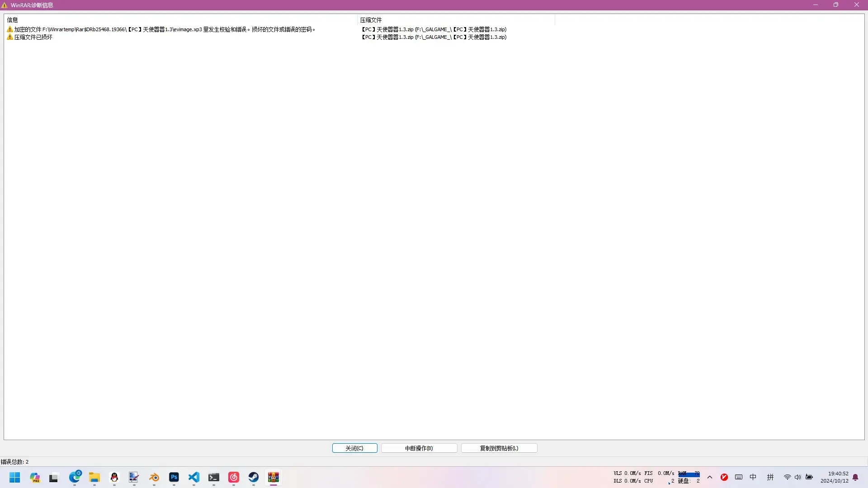
Task: Click warning icon beside 压缩文件已损坏
Action: [x=10, y=37]
